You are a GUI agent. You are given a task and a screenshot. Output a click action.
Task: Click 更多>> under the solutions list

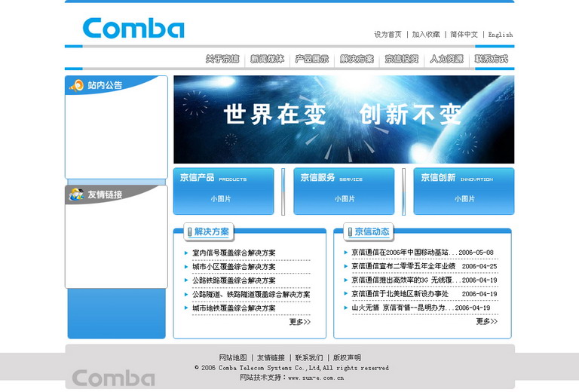point(300,322)
